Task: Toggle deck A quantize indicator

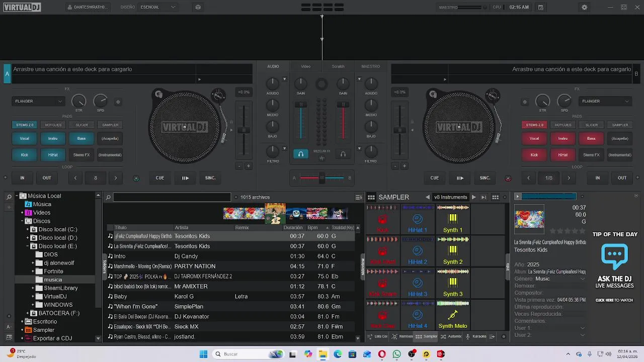Action: point(136,178)
